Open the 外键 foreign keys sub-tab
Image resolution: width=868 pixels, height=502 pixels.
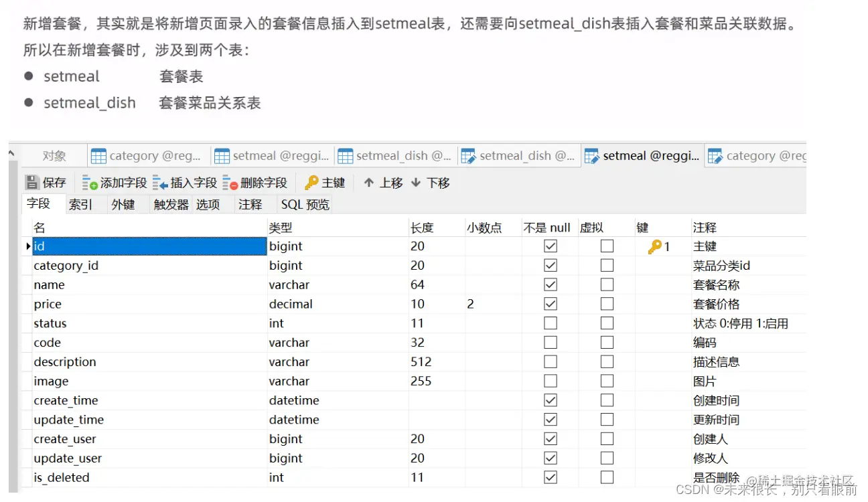123,204
